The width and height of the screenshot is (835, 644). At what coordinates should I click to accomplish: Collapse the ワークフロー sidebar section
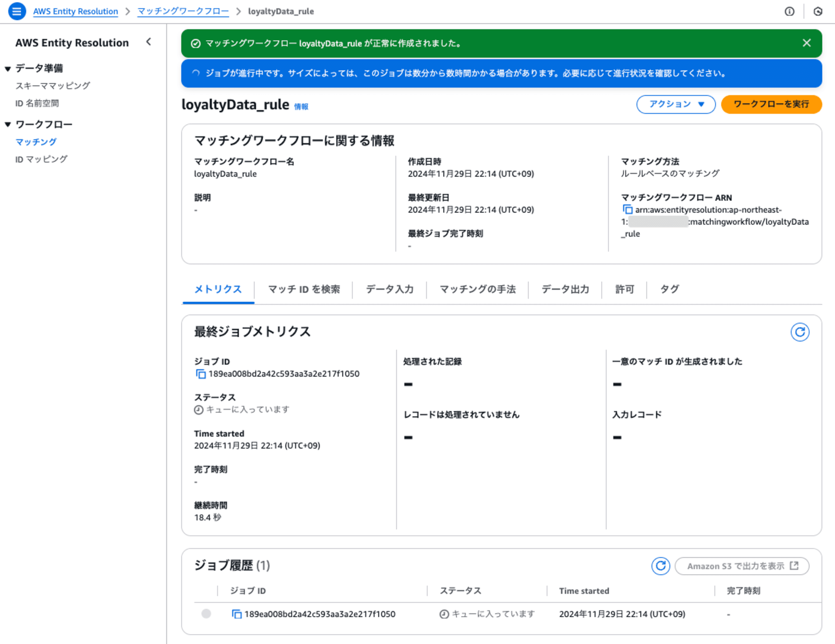[8, 124]
